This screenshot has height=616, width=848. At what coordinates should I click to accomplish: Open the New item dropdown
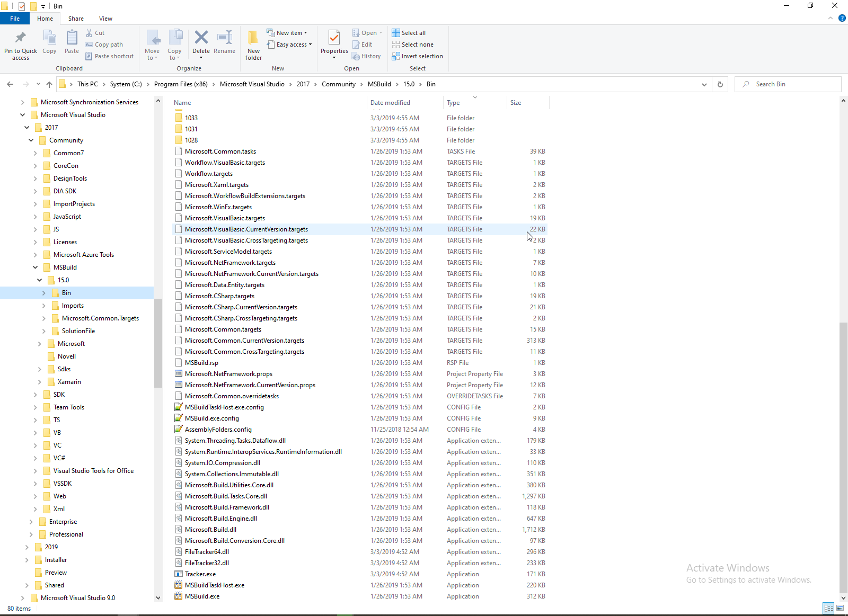(x=287, y=33)
